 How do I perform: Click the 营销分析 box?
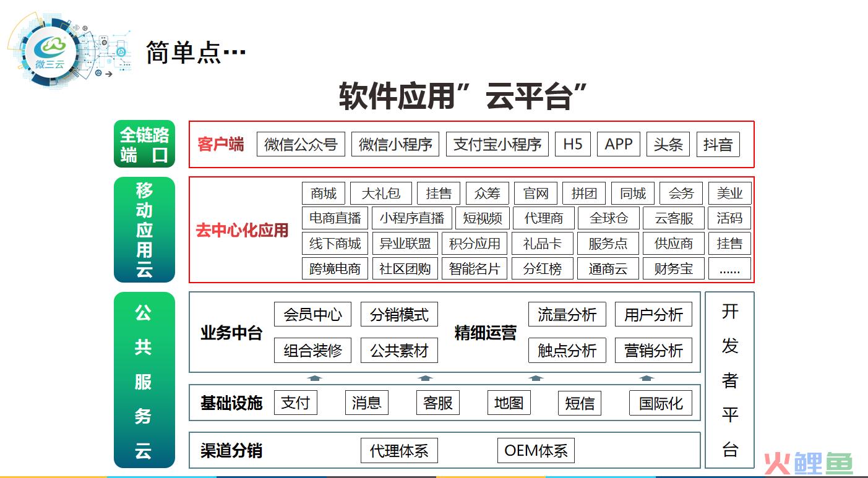point(654,351)
